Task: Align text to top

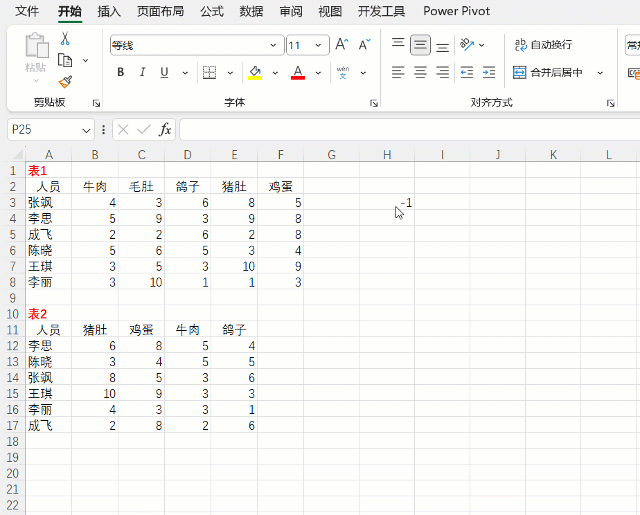Action: [398, 44]
